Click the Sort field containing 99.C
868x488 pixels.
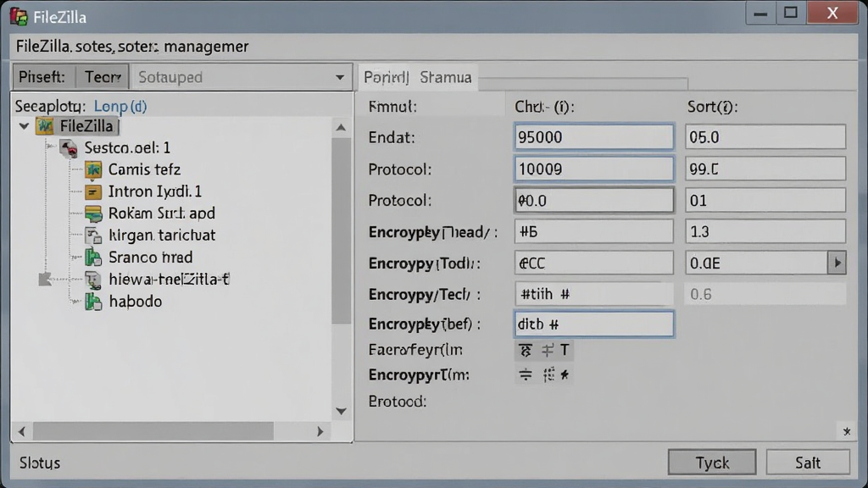[765, 169]
